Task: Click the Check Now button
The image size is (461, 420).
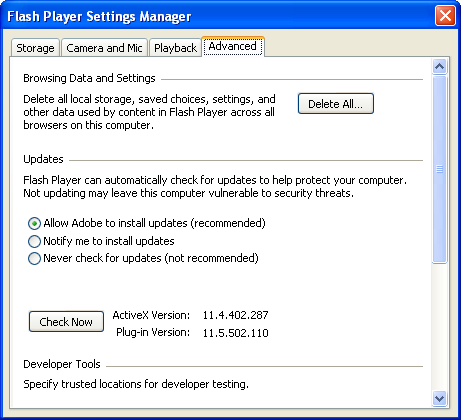Action: (x=66, y=322)
